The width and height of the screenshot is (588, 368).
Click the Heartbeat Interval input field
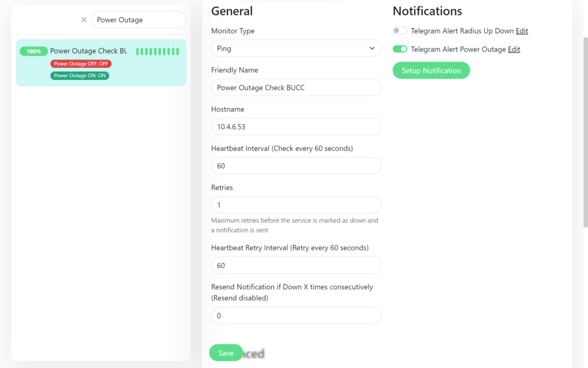click(296, 166)
